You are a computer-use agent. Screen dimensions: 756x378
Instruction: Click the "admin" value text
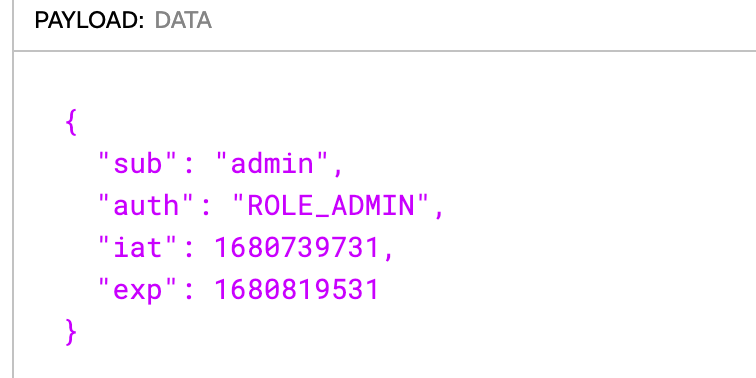[x=272, y=164]
